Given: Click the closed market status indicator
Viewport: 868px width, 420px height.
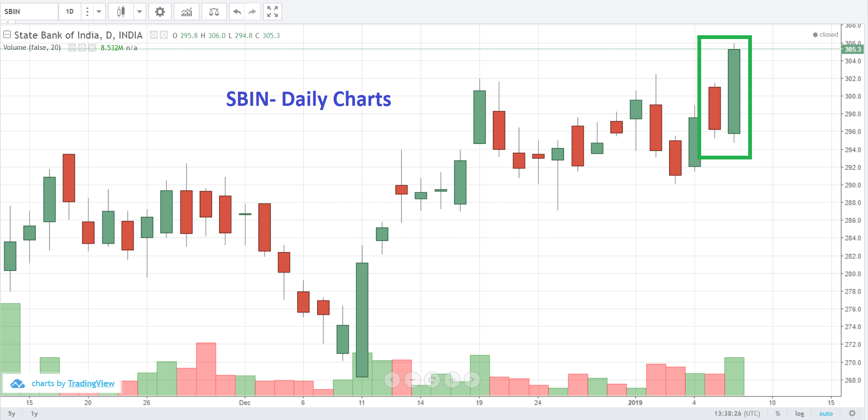Looking at the screenshot, I should [825, 35].
